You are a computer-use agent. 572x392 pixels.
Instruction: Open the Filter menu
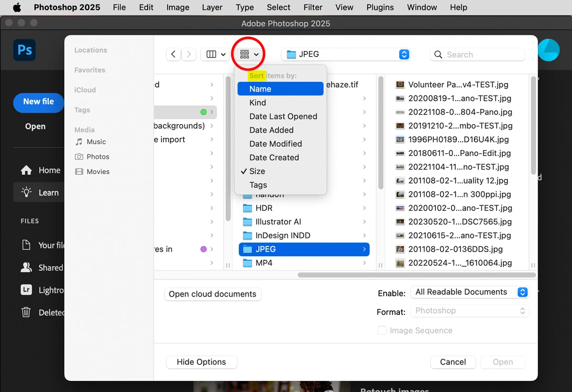click(x=313, y=7)
